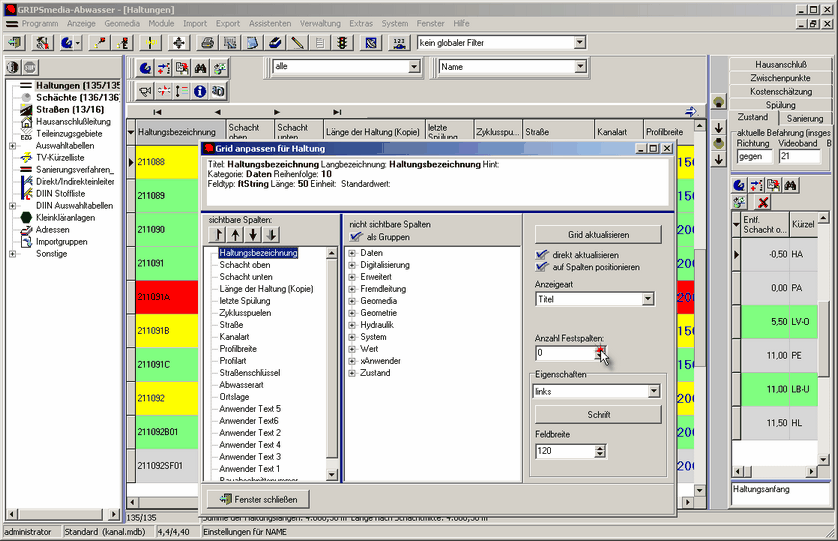Click the red X delete icon
Screen dimensions: 838x541
click(x=762, y=203)
